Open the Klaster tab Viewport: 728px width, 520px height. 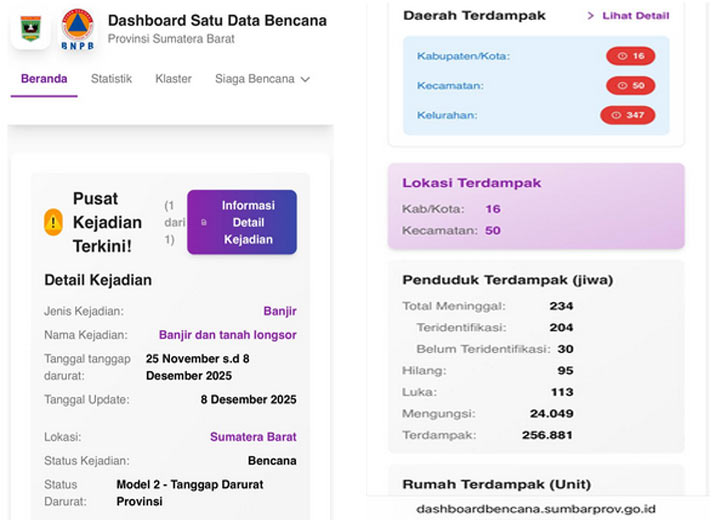coord(173,79)
